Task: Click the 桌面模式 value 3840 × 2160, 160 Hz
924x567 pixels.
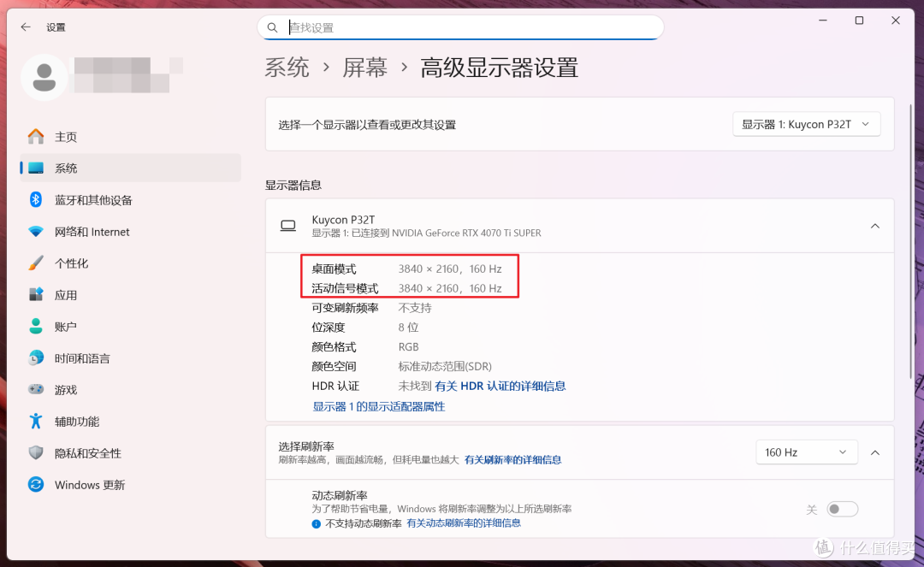Action: tap(450, 269)
